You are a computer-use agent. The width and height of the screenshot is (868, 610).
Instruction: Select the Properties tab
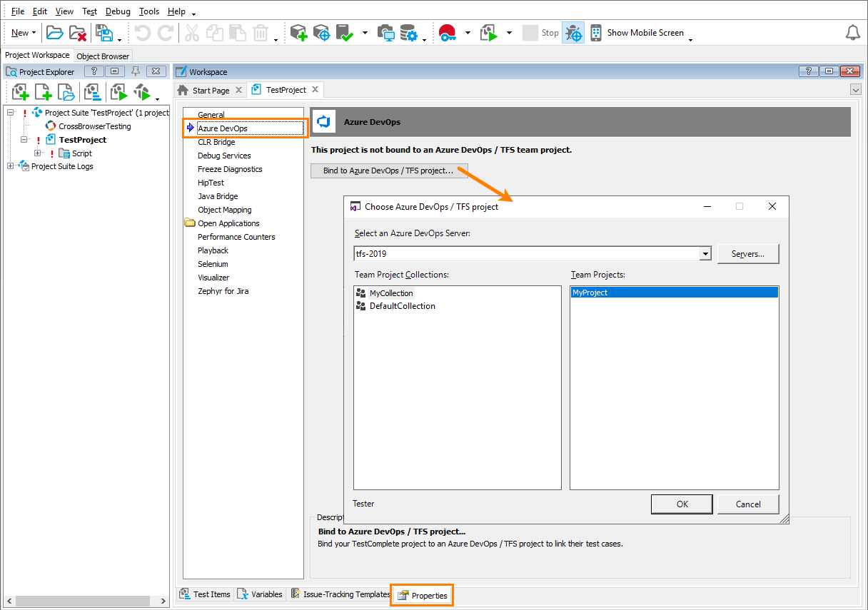point(422,595)
